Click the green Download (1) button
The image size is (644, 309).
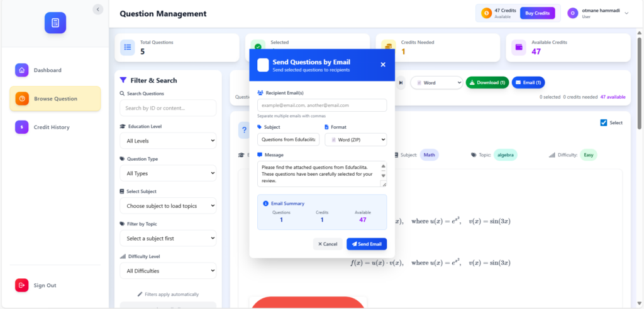[x=487, y=82]
